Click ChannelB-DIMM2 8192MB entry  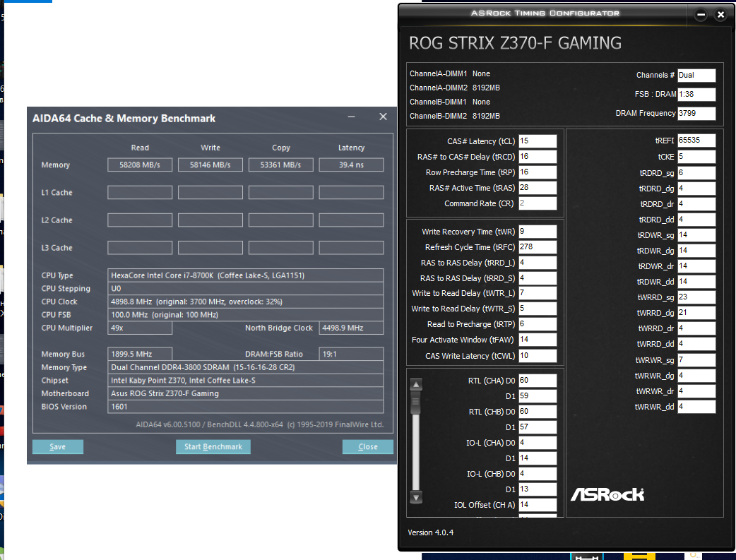point(454,116)
